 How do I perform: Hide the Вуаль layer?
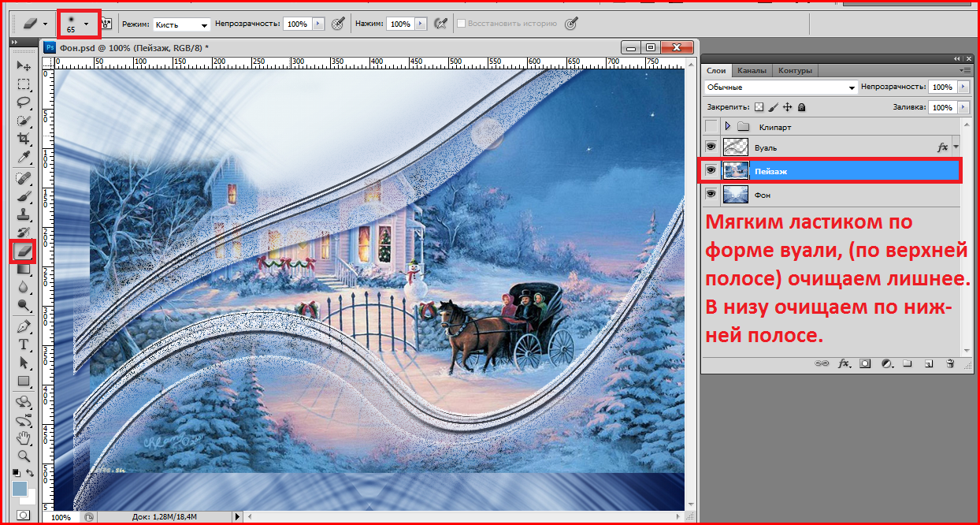(x=711, y=147)
